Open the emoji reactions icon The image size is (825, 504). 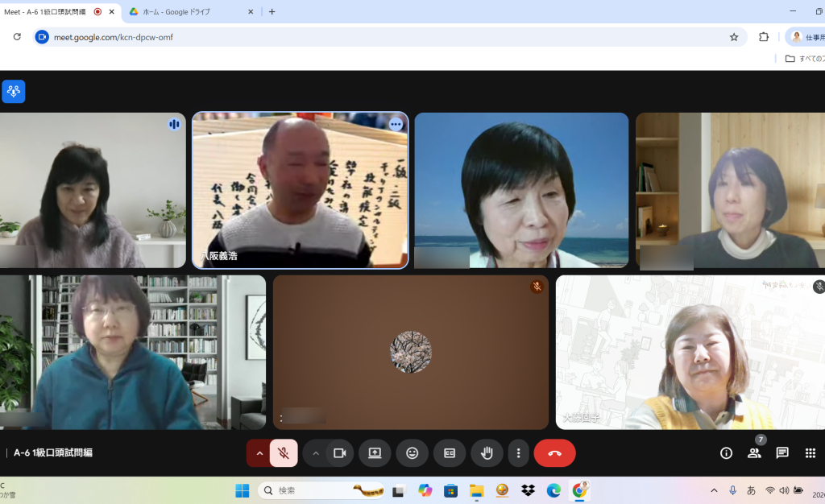[412, 453]
